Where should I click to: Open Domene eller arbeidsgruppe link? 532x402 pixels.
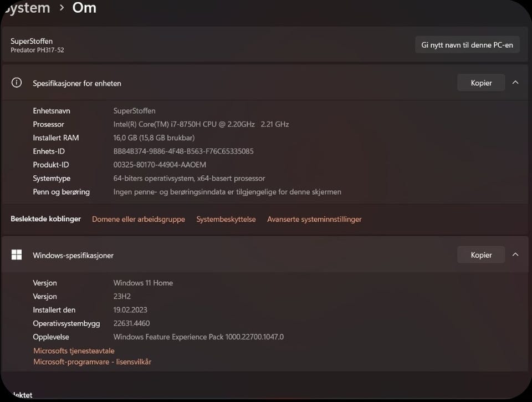pos(139,220)
